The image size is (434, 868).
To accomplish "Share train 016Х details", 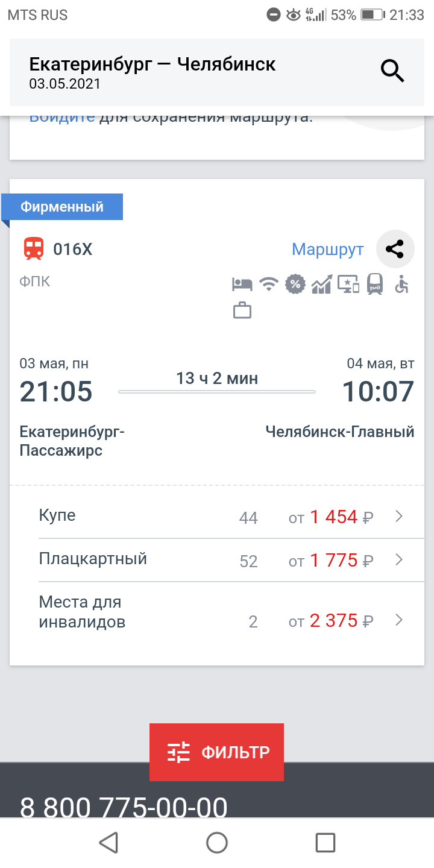I will [x=395, y=249].
